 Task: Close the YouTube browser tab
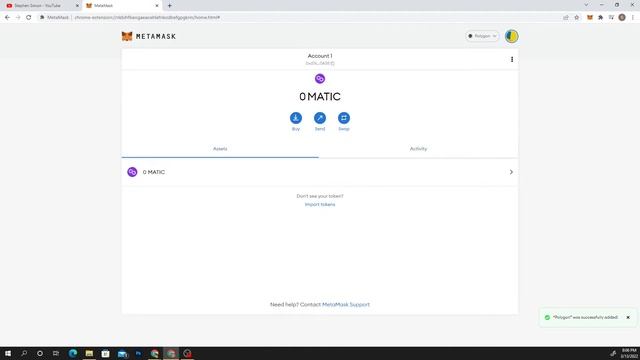click(x=77, y=6)
